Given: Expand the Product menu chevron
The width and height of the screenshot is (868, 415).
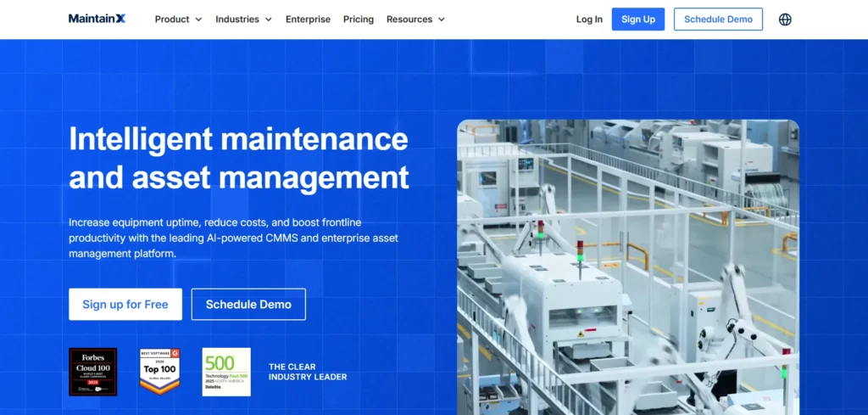Looking at the screenshot, I should (x=198, y=20).
